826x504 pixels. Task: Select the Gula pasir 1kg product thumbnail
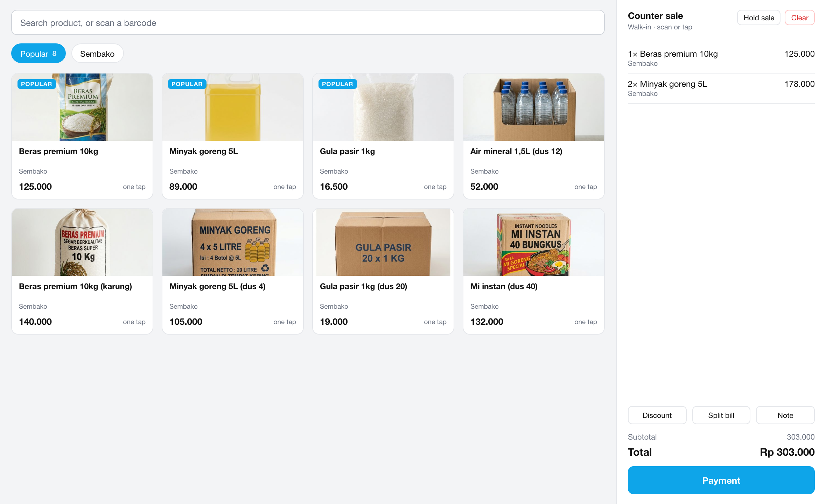click(x=383, y=107)
